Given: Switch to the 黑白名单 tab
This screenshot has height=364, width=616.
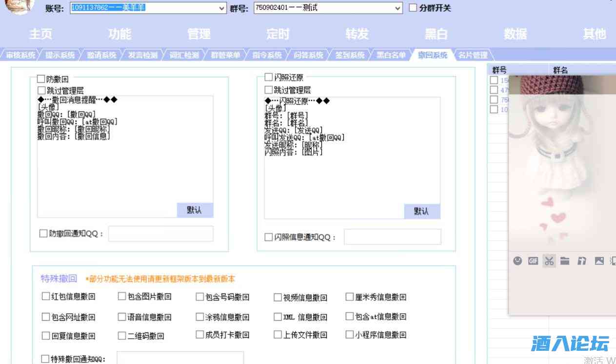Looking at the screenshot, I should [391, 55].
